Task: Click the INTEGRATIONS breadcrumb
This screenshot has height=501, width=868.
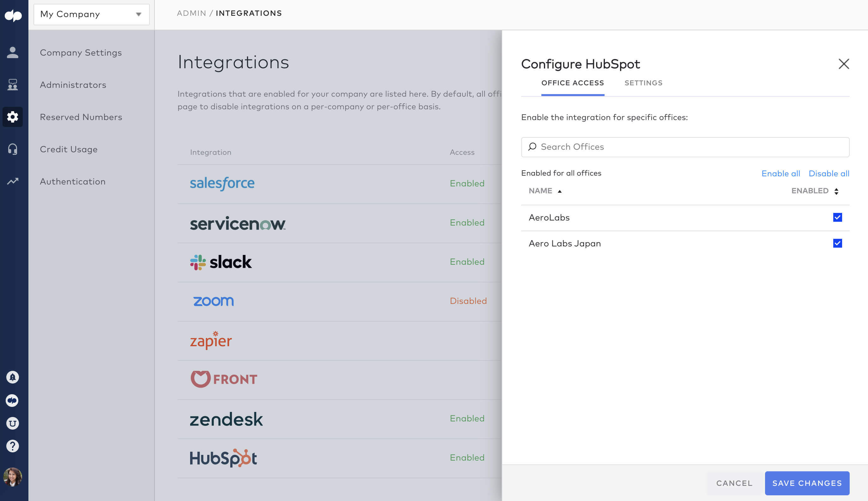Action: [249, 13]
